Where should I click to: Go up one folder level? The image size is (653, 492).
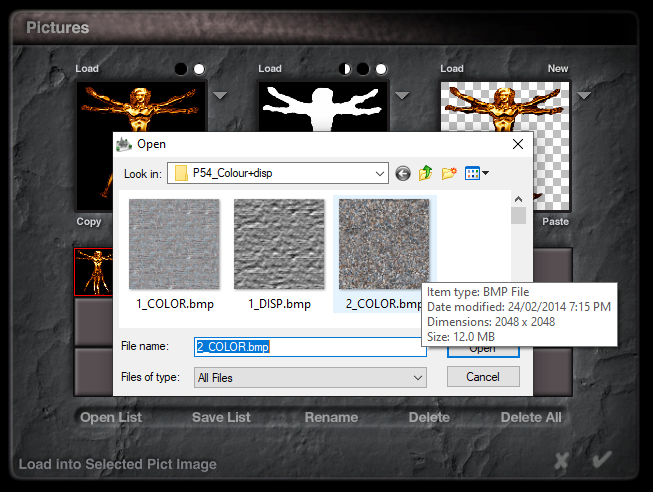(x=426, y=173)
